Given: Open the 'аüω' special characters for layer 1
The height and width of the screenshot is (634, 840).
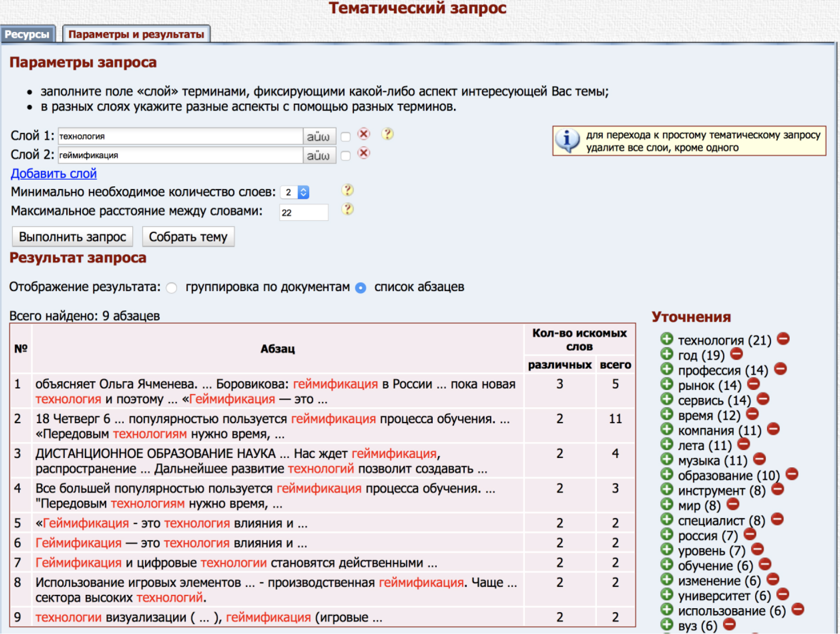Looking at the screenshot, I should tap(319, 136).
